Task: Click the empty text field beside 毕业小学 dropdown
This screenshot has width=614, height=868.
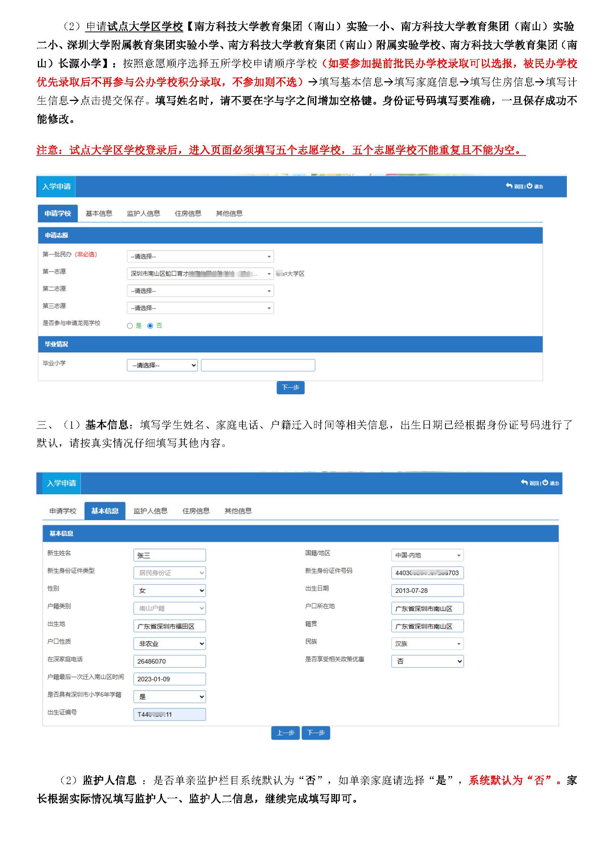Action: [x=258, y=365]
